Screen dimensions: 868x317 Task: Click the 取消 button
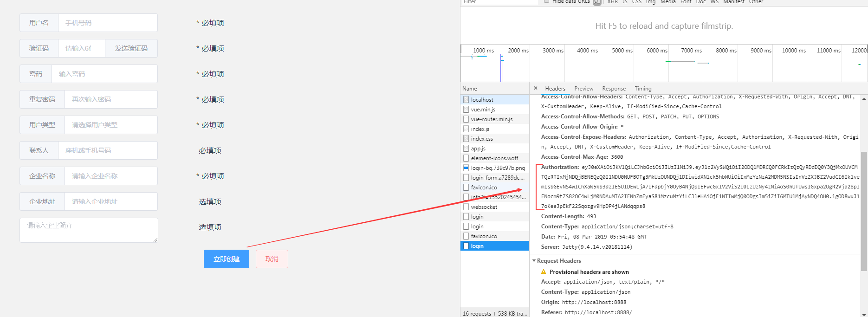coord(272,259)
